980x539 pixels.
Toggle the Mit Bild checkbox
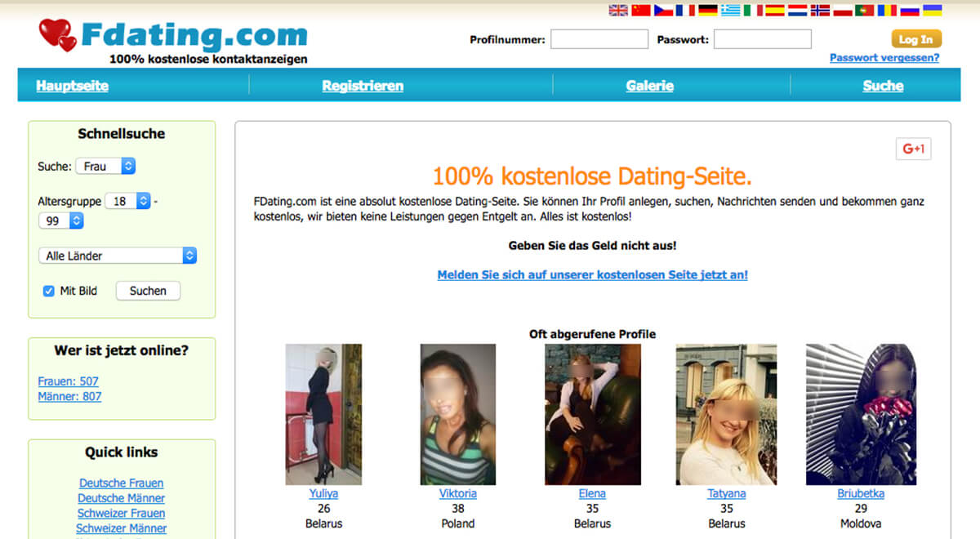pyautogui.click(x=48, y=291)
